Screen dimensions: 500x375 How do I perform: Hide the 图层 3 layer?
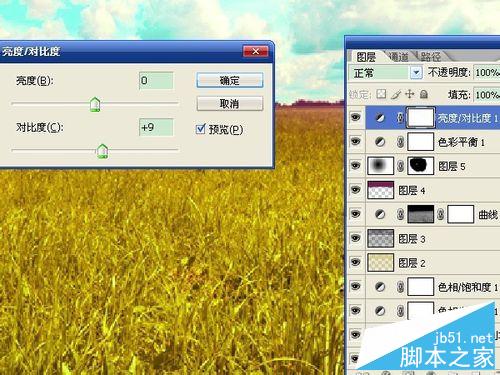coord(356,238)
